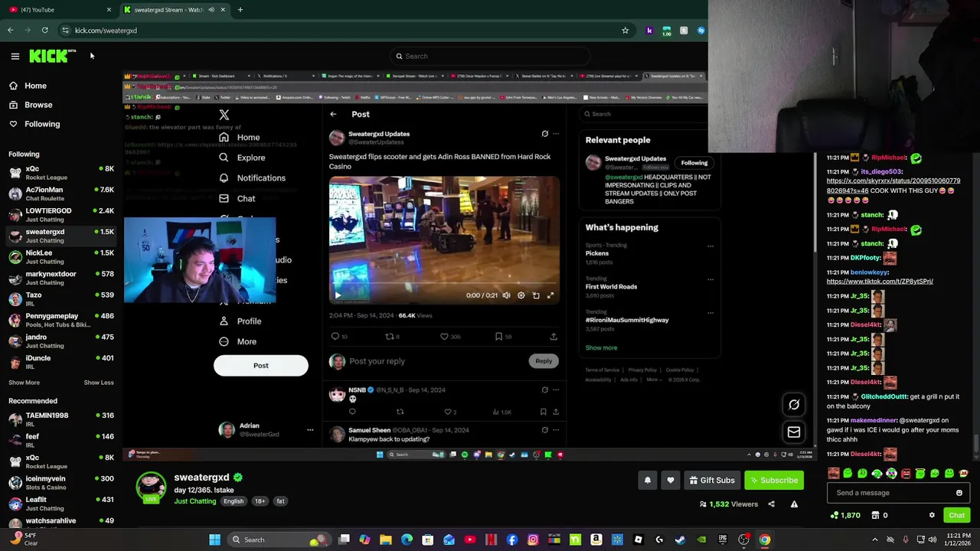Click the first quick emote above chat input

click(834, 474)
